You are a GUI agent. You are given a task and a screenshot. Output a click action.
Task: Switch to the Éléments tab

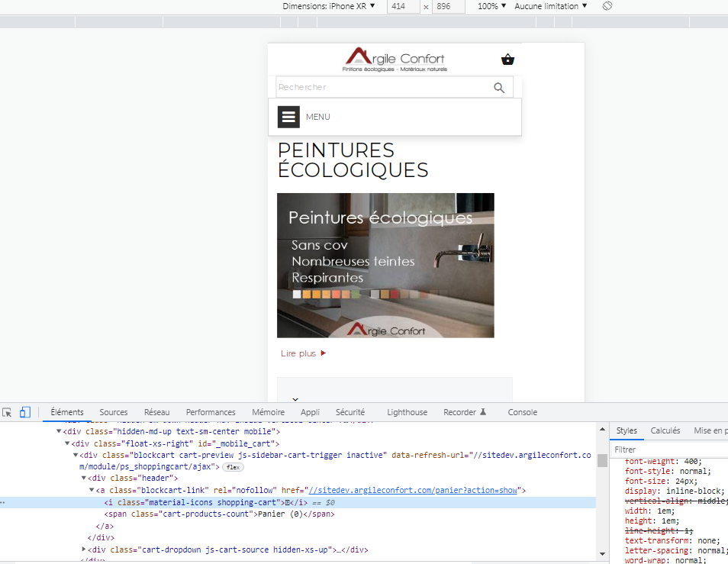pos(67,412)
